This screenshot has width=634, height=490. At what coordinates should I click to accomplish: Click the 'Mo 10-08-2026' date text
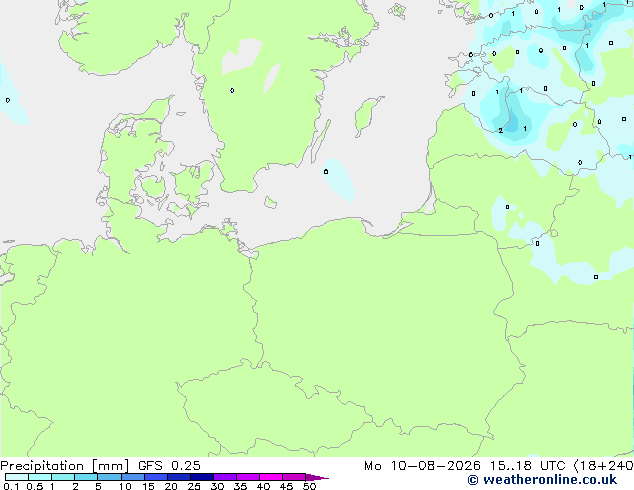[x=422, y=466]
